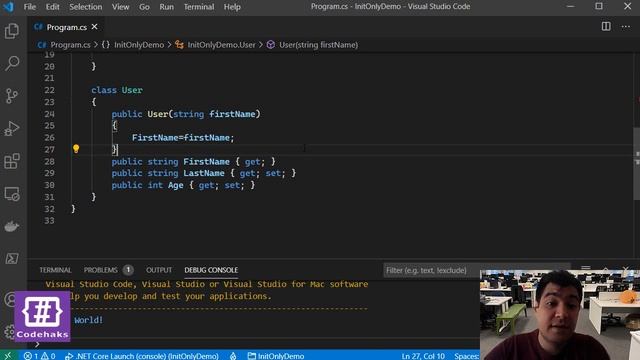Image resolution: width=640 pixels, height=360 pixels.
Task: Switch to the TERMINAL panel tab
Action: [x=55, y=270]
